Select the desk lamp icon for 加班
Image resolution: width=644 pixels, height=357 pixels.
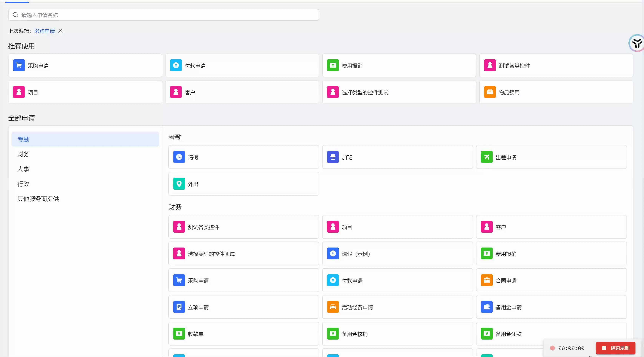point(333,157)
